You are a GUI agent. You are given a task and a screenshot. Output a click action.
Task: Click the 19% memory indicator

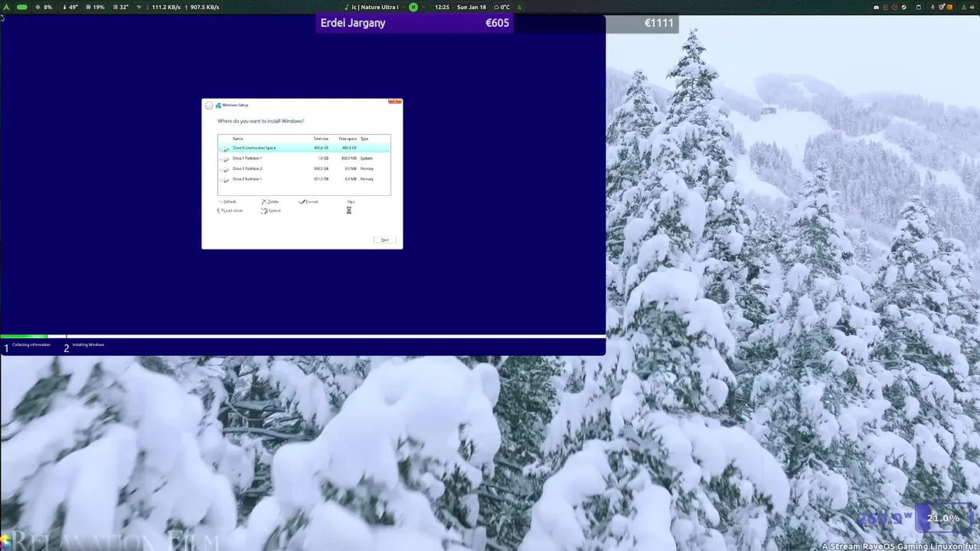tap(96, 7)
